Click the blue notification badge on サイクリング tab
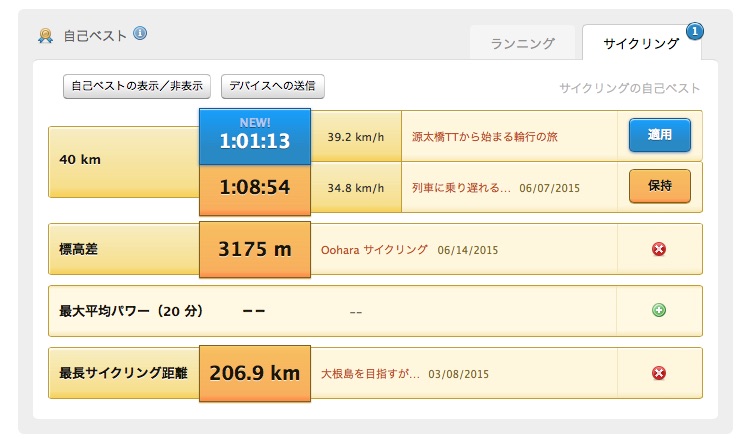Screen dimensions: 754x439 point(695,30)
